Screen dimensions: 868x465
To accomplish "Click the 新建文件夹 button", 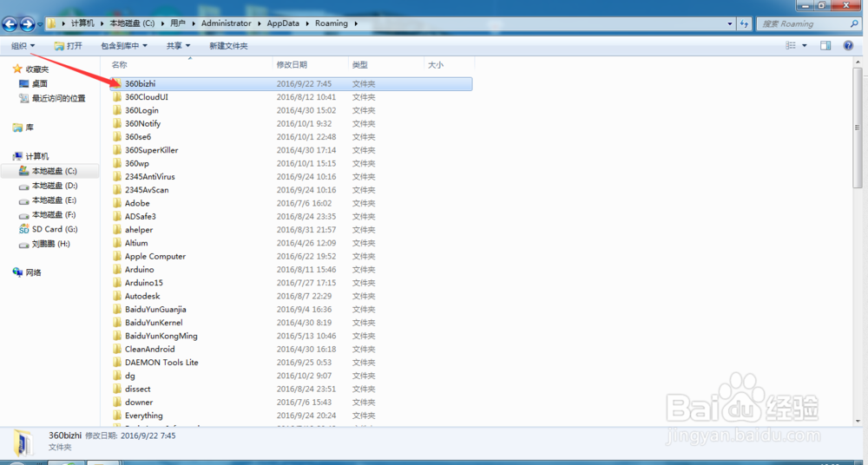I will point(228,46).
